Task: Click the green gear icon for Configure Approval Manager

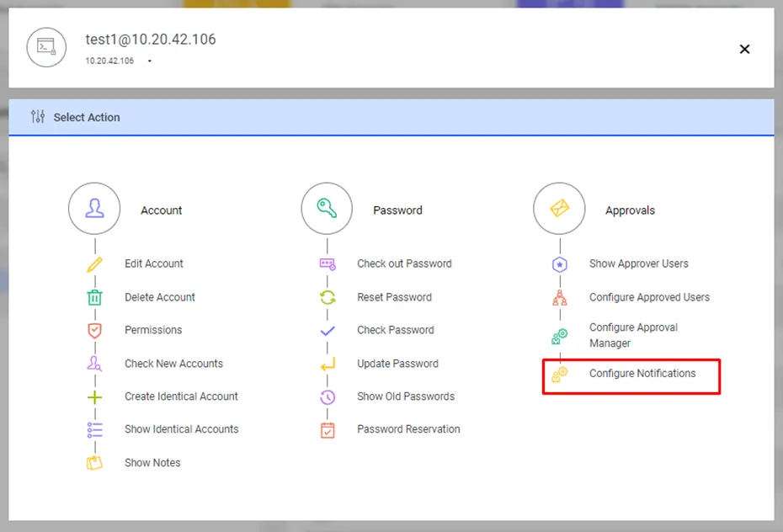Action: click(x=560, y=336)
